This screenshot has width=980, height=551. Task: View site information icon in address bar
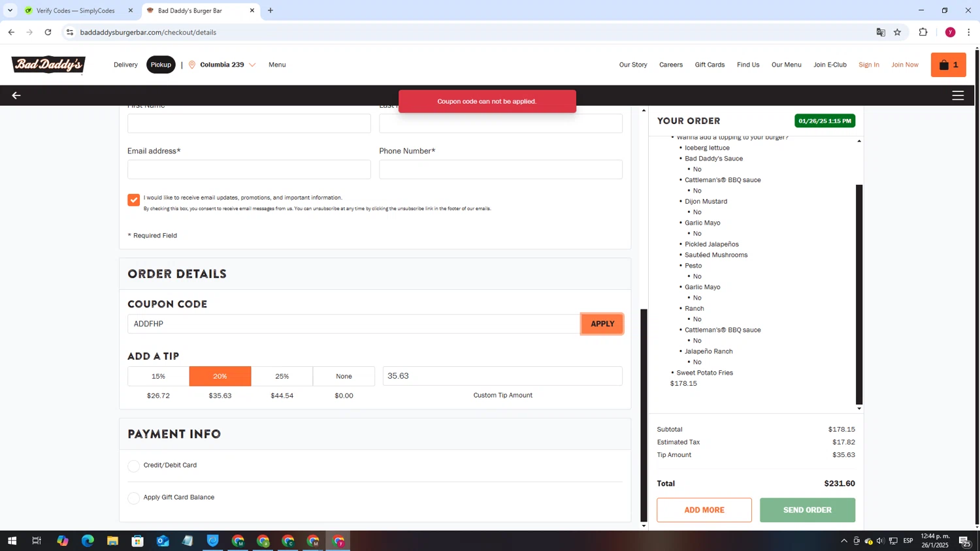[70, 32]
